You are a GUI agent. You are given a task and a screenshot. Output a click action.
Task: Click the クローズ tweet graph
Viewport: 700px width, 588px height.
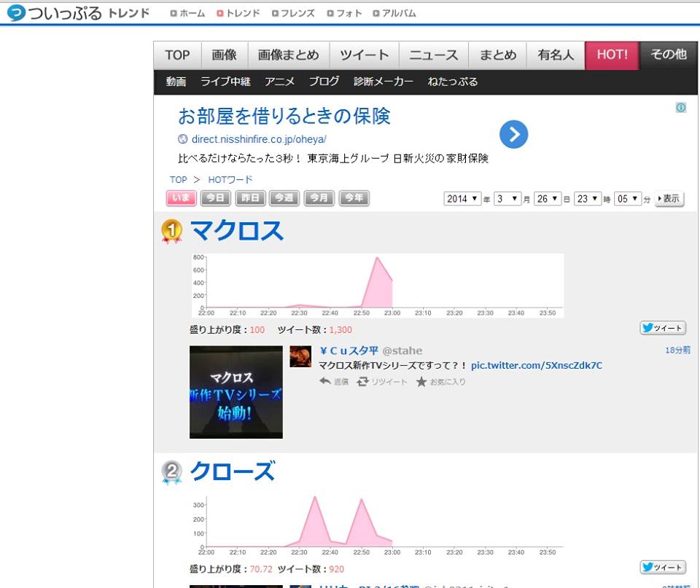[x=377, y=525]
